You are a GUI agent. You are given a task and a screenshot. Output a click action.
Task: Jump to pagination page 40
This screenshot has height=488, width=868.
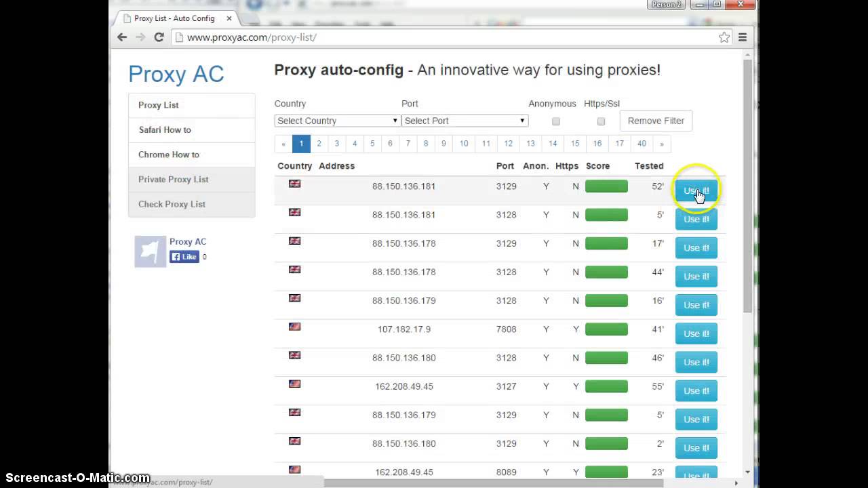[642, 144]
